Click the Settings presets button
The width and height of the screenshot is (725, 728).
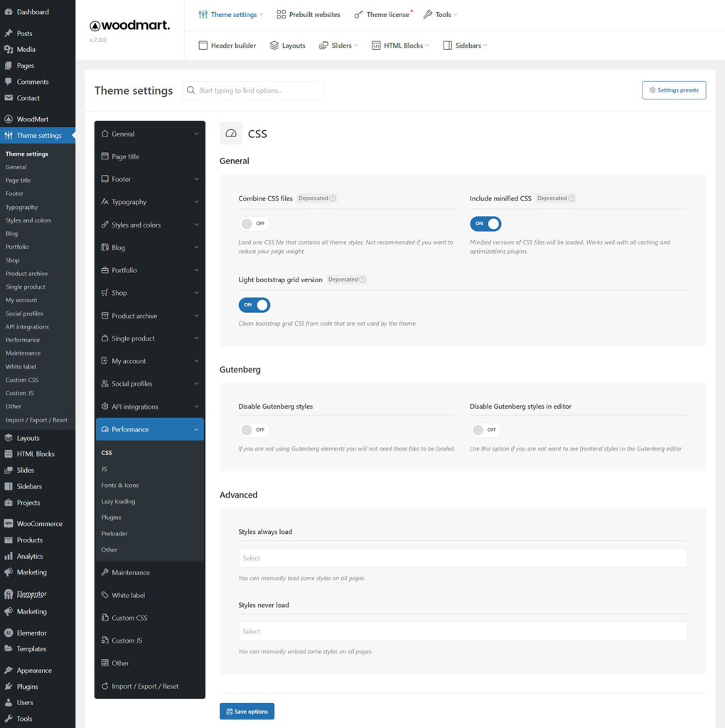click(674, 90)
